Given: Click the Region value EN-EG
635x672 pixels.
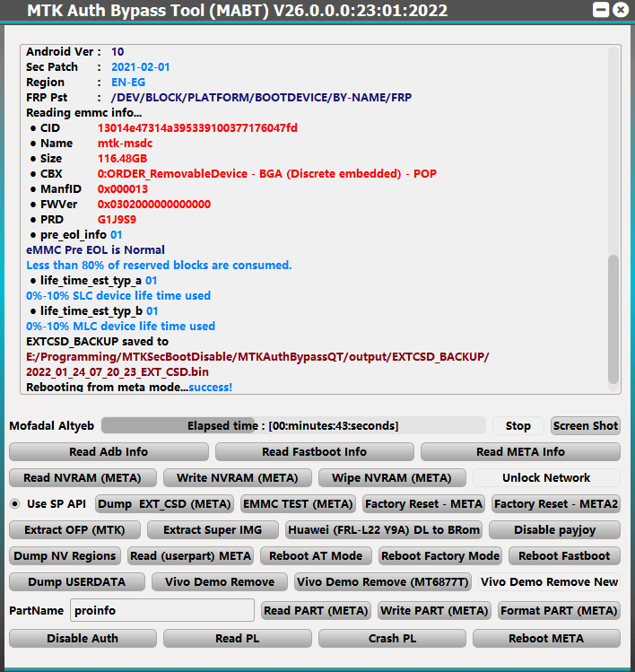Looking at the screenshot, I should [128, 83].
